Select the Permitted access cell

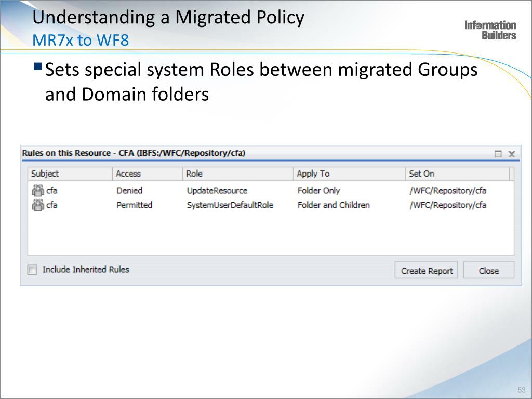[135, 205]
